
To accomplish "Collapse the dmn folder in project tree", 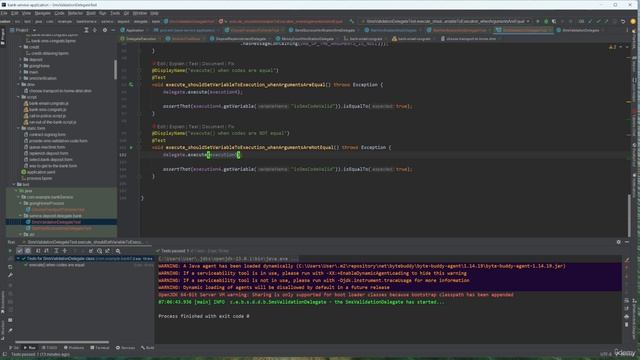I will tap(18, 84).
